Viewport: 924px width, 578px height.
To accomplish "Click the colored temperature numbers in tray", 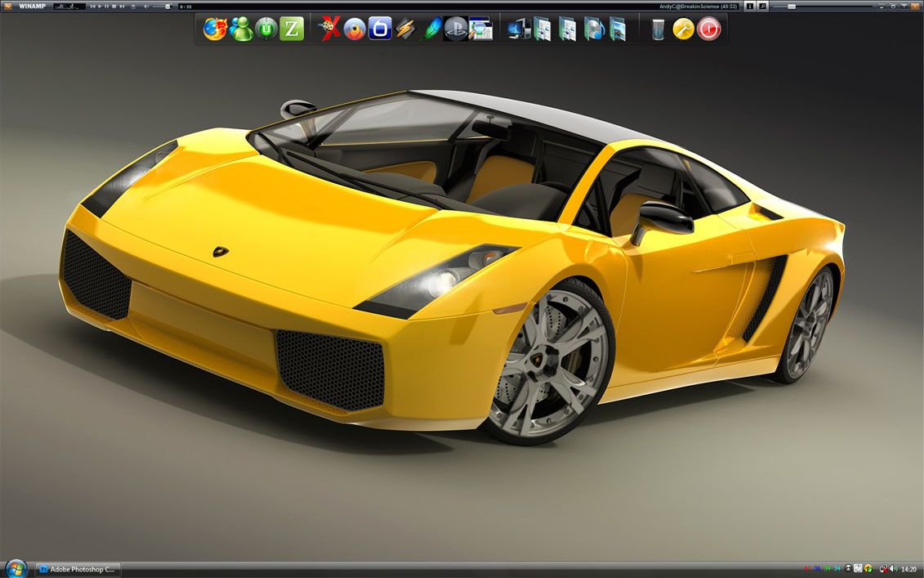I will (822, 568).
